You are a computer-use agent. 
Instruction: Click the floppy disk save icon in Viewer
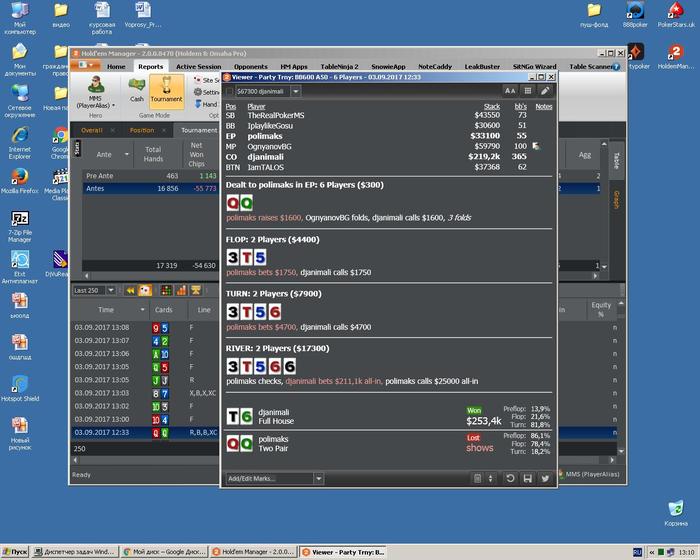click(x=528, y=478)
